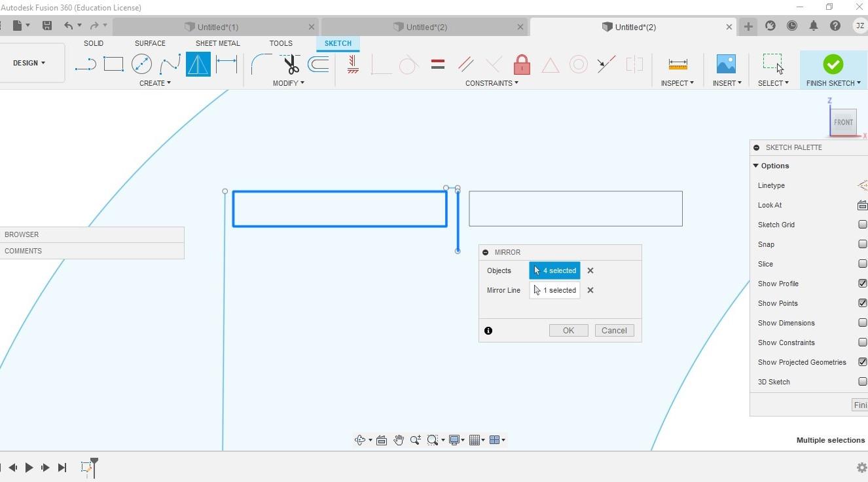Apply the Symmetry constraint
Image resolution: width=868 pixels, height=482 pixels.
coord(634,64)
